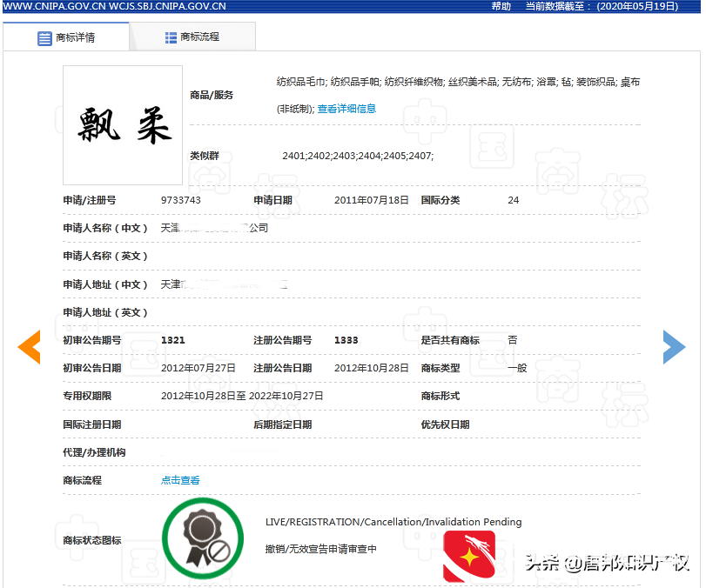706x588 pixels.
Task: Open the 点击查看 trademark flow link
Action: coord(180,480)
